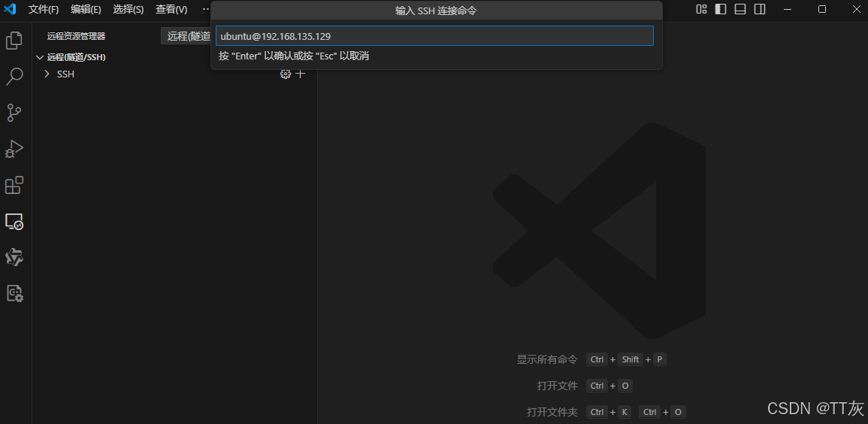Open the Tongyi Lingma AI assistant icon
This screenshot has width=868, height=424.
point(14,257)
